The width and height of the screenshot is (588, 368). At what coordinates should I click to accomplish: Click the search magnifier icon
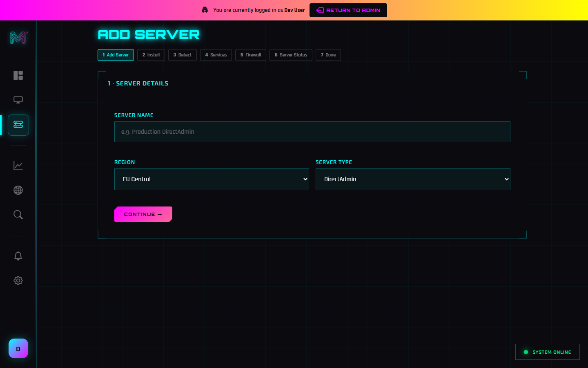[x=18, y=215]
